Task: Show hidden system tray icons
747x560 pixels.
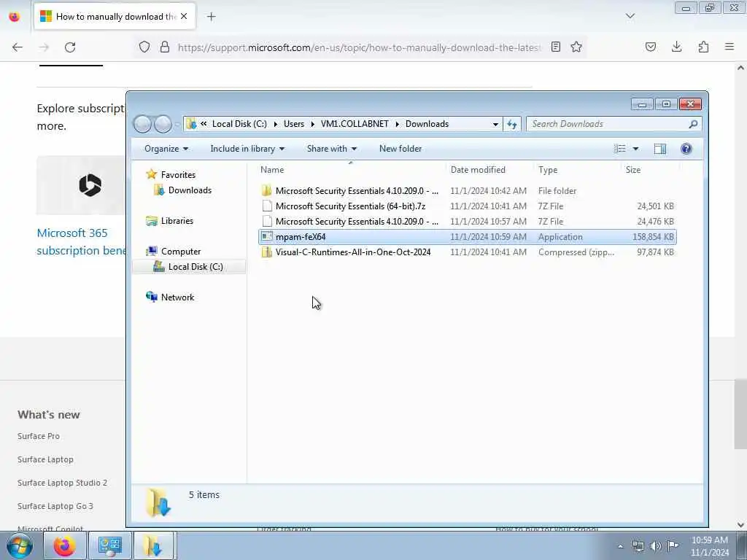Action: click(620, 546)
